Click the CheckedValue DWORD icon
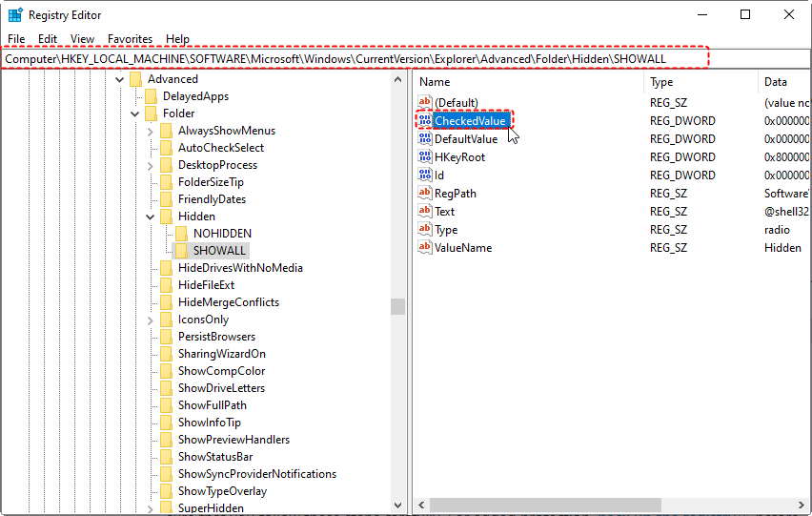Viewport: 812px width, 516px height. pyautogui.click(x=425, y=120)
